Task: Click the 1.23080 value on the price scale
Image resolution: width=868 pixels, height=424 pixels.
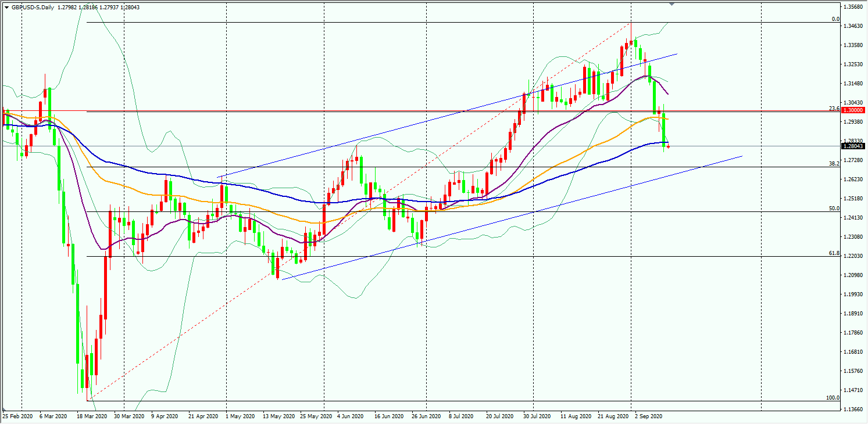Action: coord(852,237)
